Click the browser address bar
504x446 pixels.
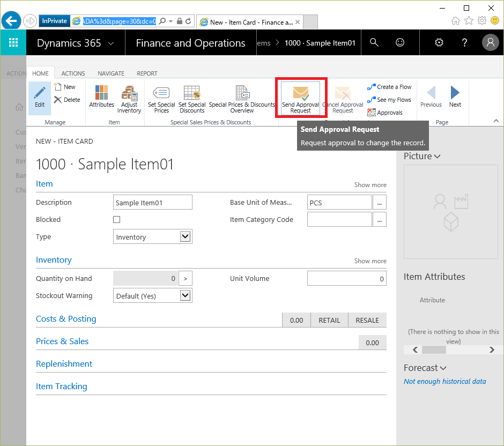[x=119, y=21]
